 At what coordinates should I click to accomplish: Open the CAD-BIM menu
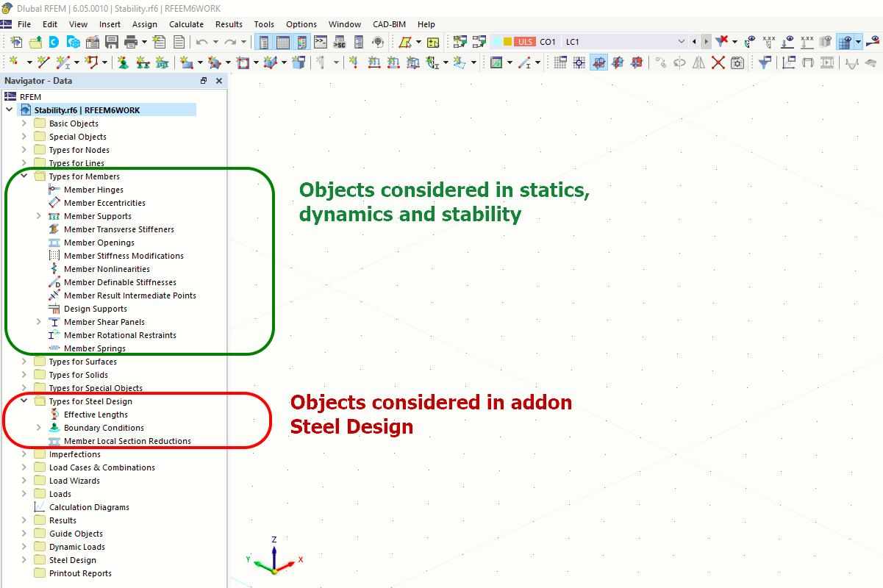click(x=389, y=24)
